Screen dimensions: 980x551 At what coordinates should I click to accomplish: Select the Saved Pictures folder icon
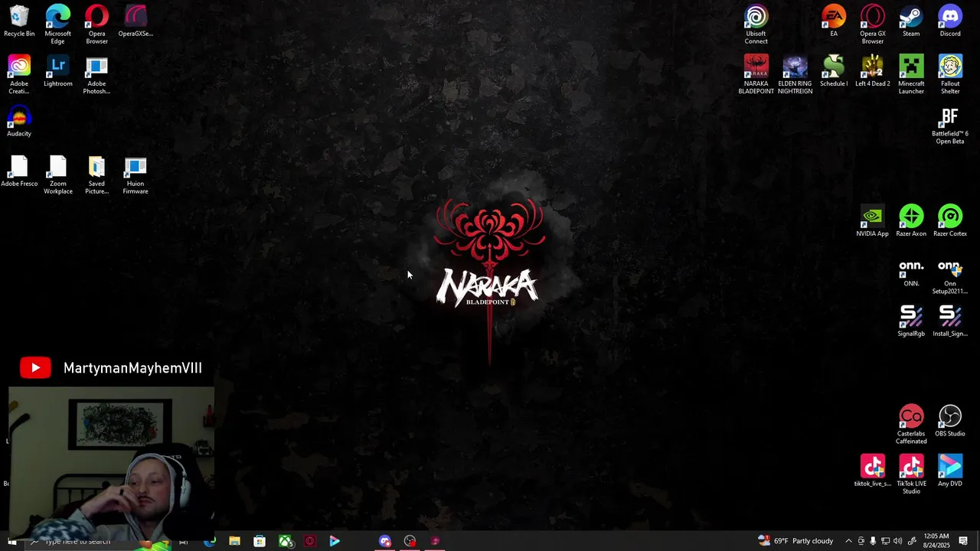(96, 174)
